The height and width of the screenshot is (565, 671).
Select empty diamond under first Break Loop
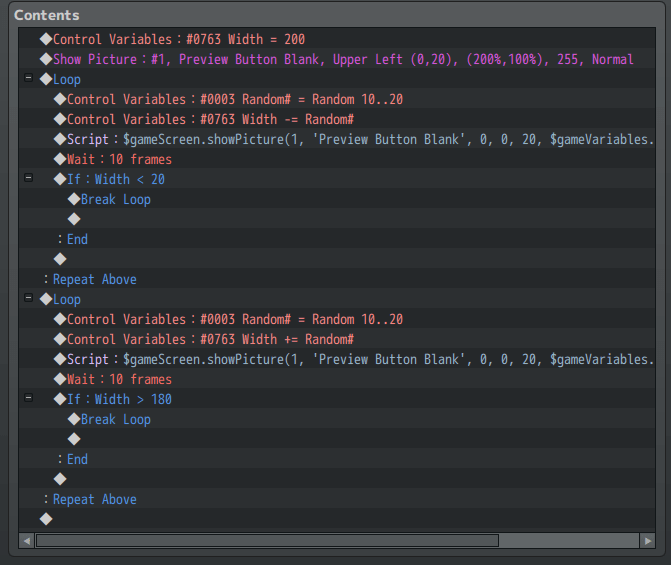point(337,219)
